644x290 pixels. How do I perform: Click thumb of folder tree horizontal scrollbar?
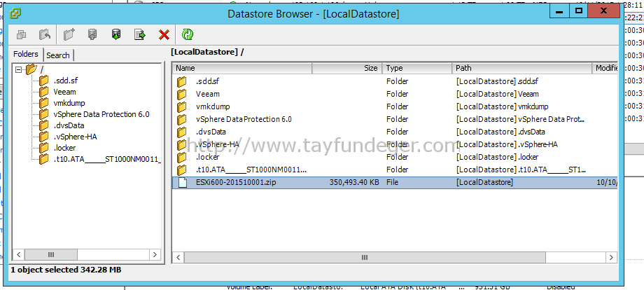51,255
